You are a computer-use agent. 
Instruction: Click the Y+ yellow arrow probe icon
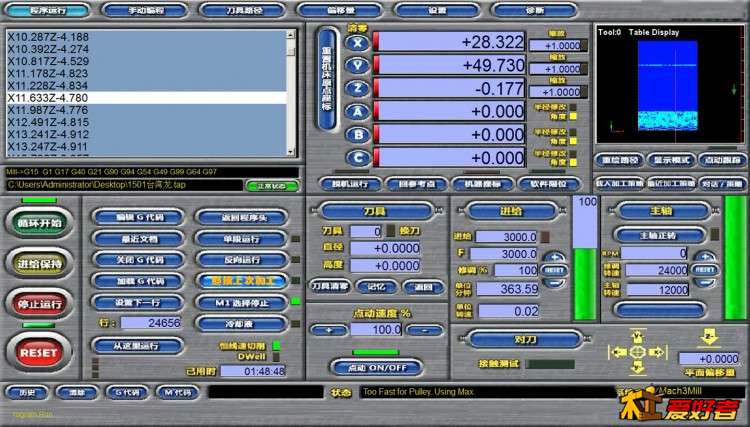coord(637,337)
